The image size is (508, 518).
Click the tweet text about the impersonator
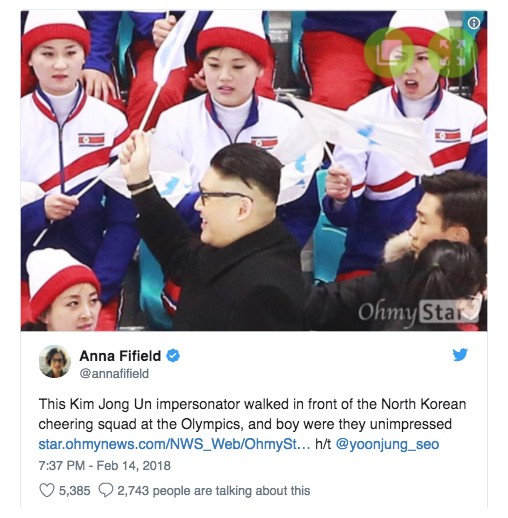[252, 414]
